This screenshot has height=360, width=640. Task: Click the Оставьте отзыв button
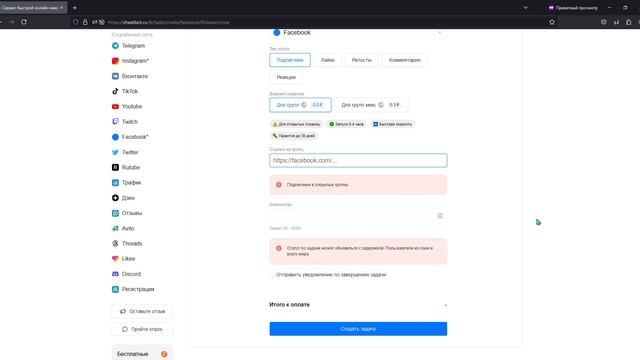pyautogui.click(x=142, y=311)
